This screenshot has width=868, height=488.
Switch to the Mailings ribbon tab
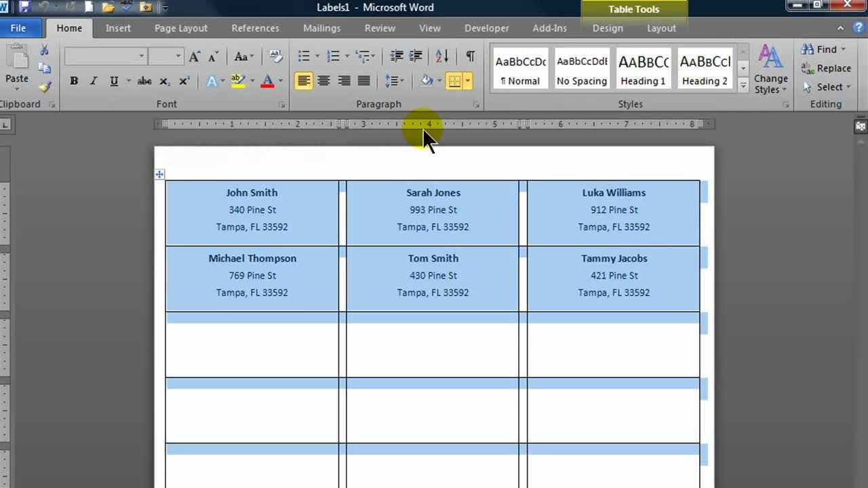click(321, 28)
